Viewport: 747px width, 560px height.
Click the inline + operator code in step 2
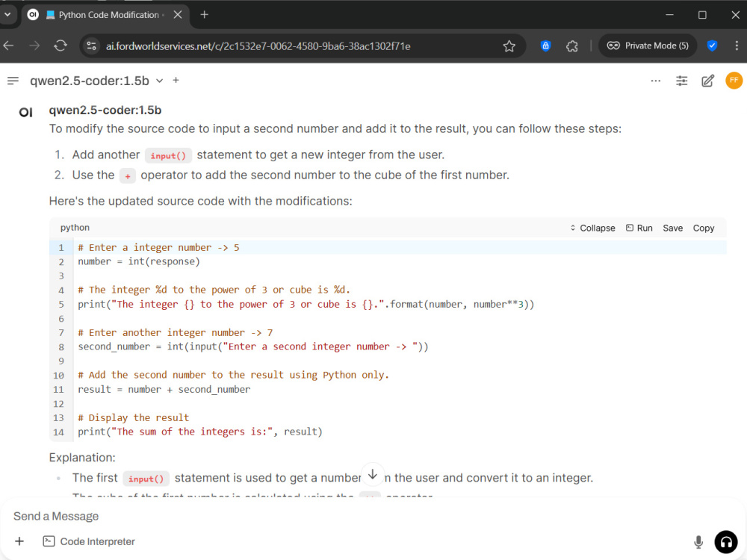click(x=127, y=176)
